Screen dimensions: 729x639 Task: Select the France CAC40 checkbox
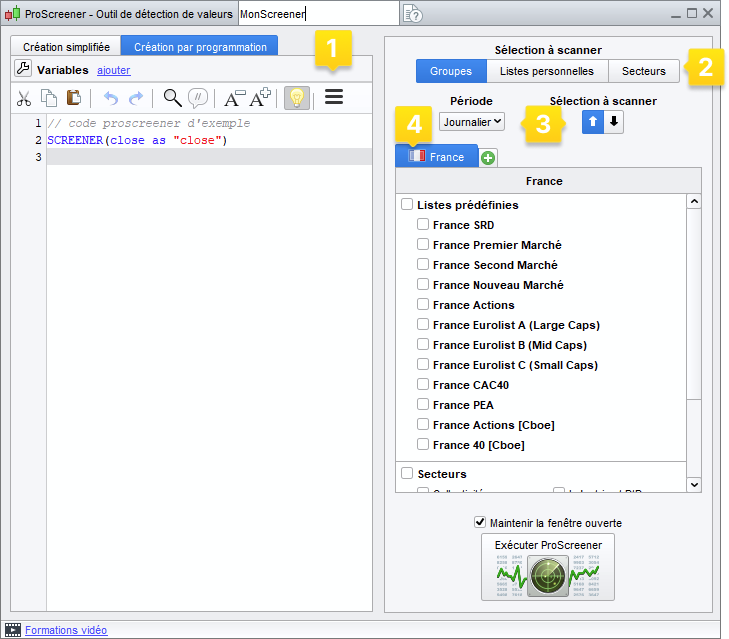point(423,384)
